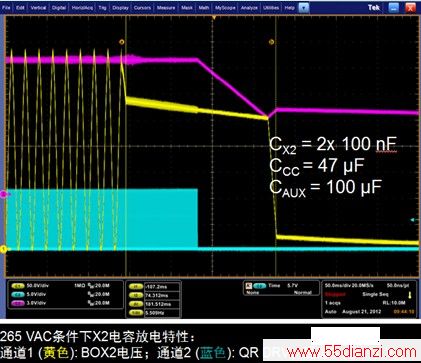Open the Trig menu
The image size is (421, 363).
click(x=102, y=8)
